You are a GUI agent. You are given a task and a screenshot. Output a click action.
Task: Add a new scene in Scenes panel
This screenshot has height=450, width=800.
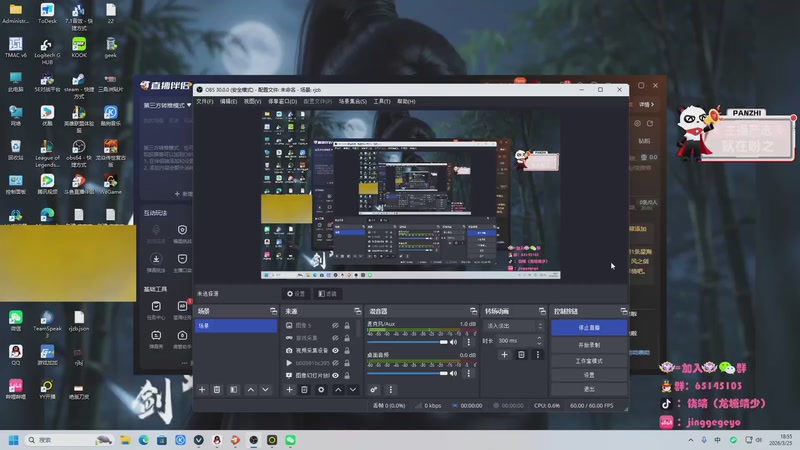coord(202,390)
